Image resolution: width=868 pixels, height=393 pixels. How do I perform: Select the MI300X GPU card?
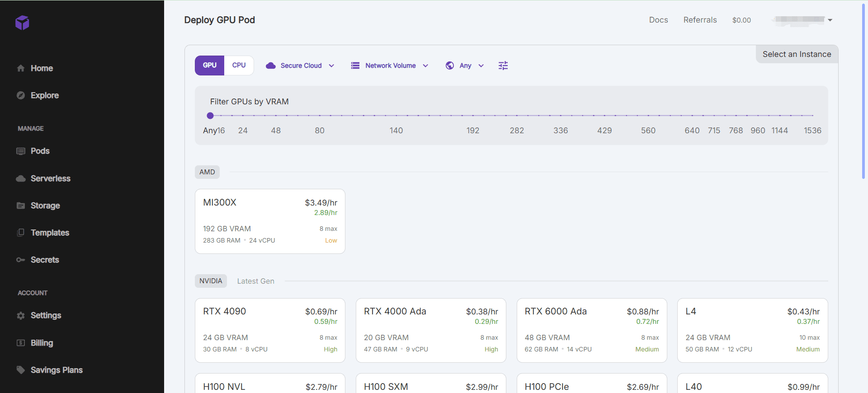tap(270, 221)
